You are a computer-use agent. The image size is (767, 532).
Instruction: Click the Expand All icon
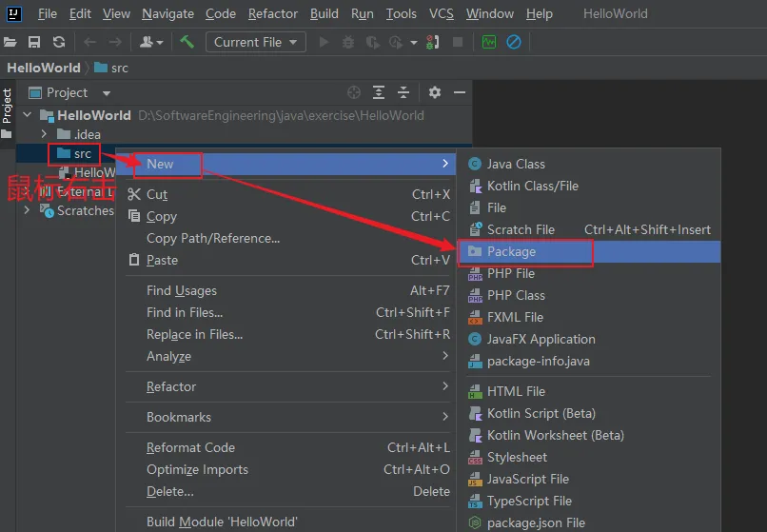(x=379, y=92)
